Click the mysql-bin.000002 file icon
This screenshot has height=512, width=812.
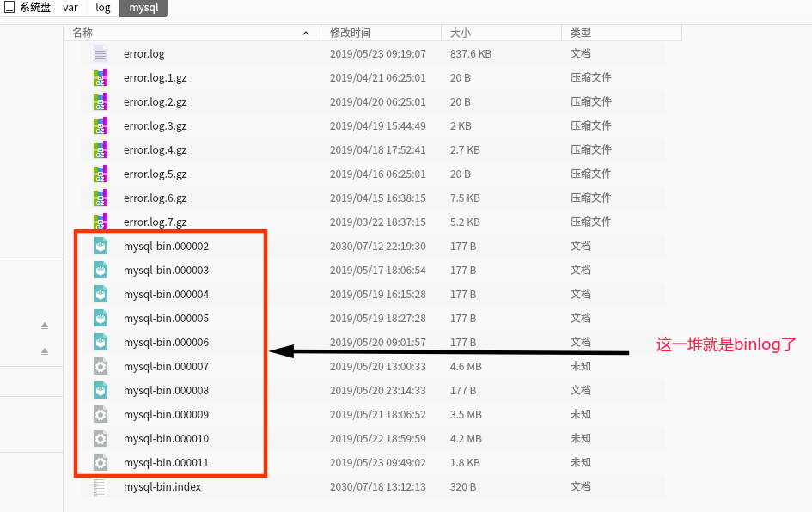(101, 246)
